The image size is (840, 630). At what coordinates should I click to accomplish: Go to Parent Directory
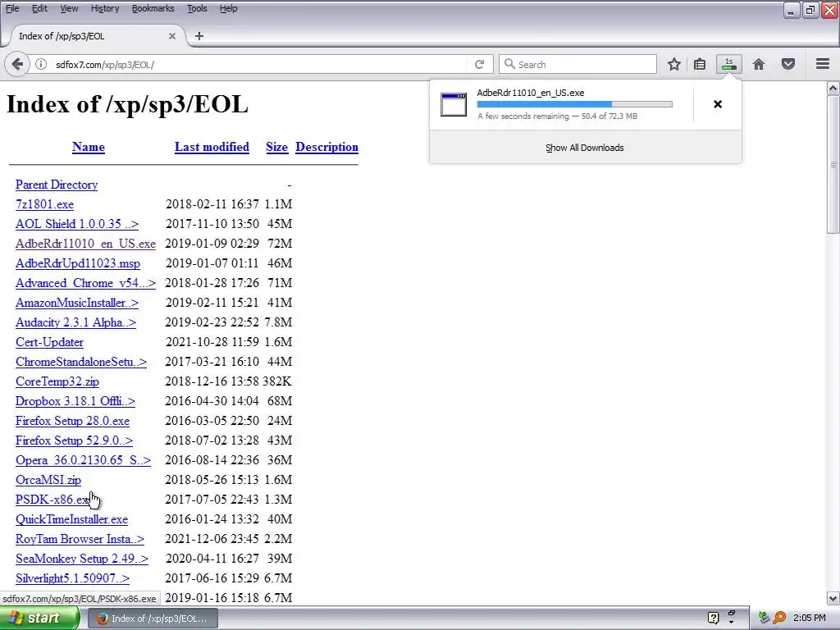point(57,185)
